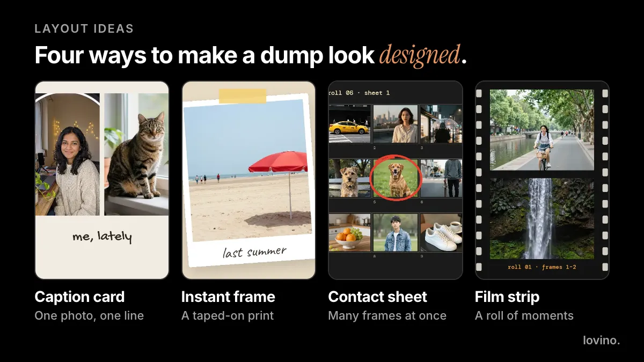Click the 'LAYOUT IDEAS' heading
644x362 pixels.
84,28
